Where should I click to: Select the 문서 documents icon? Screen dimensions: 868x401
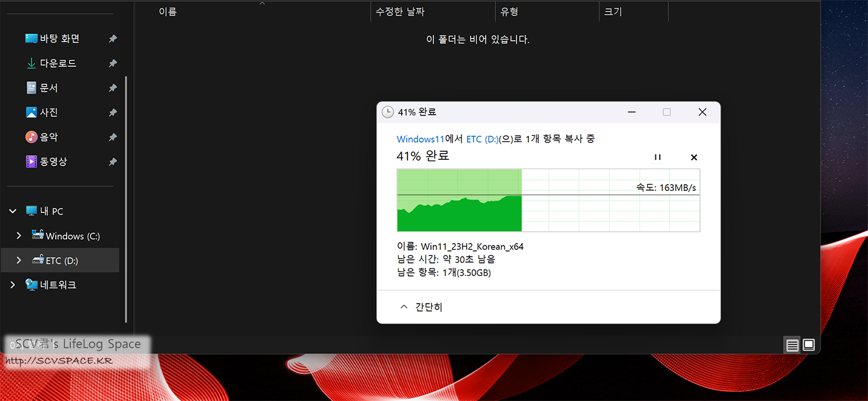pos(31,88)
